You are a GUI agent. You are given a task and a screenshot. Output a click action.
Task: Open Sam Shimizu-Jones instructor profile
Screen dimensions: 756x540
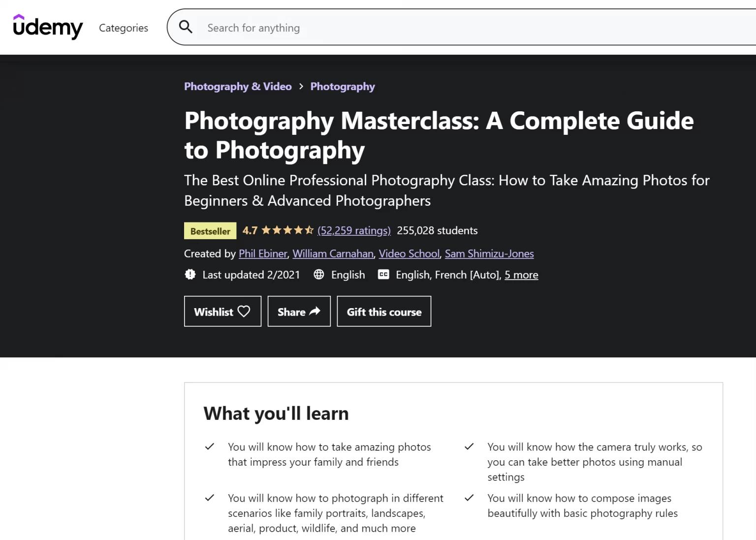pyautogui.click(x=489, y=254)
